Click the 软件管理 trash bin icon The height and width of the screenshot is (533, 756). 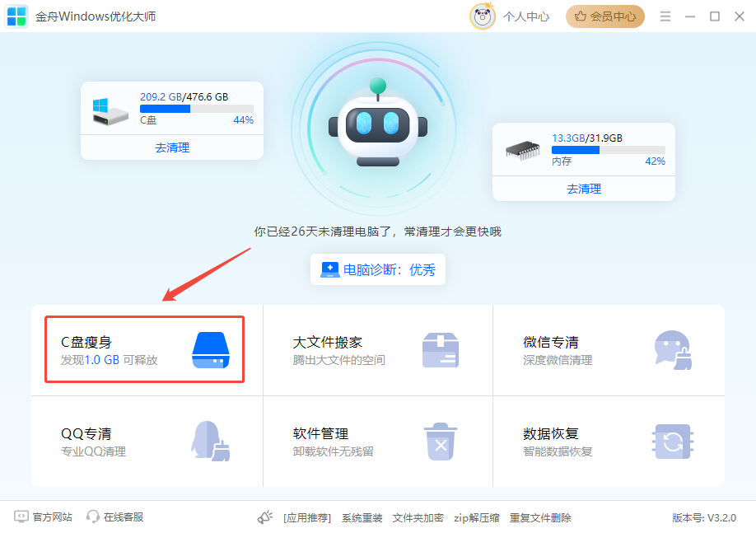pyautogui.click(x=441, y=442)
